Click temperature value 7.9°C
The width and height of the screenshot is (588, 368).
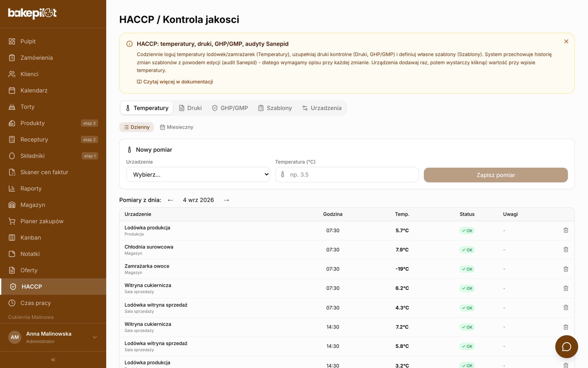click(402, 250)
